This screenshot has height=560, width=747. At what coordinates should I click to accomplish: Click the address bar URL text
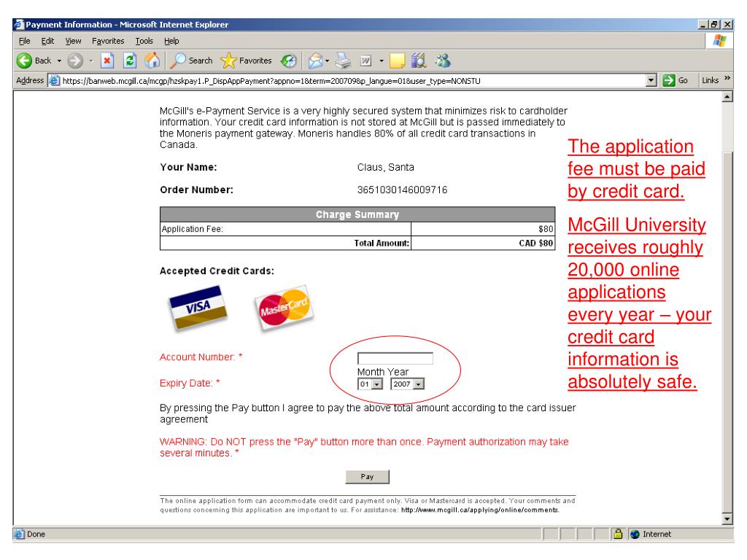point(271,81)
